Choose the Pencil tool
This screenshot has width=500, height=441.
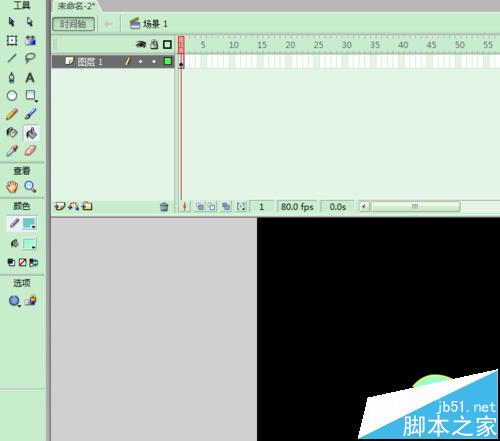(x=12, y=114)
